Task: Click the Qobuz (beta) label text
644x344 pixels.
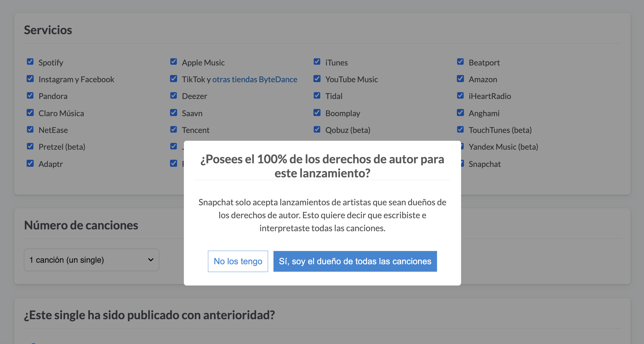Action: coord(347,130)
